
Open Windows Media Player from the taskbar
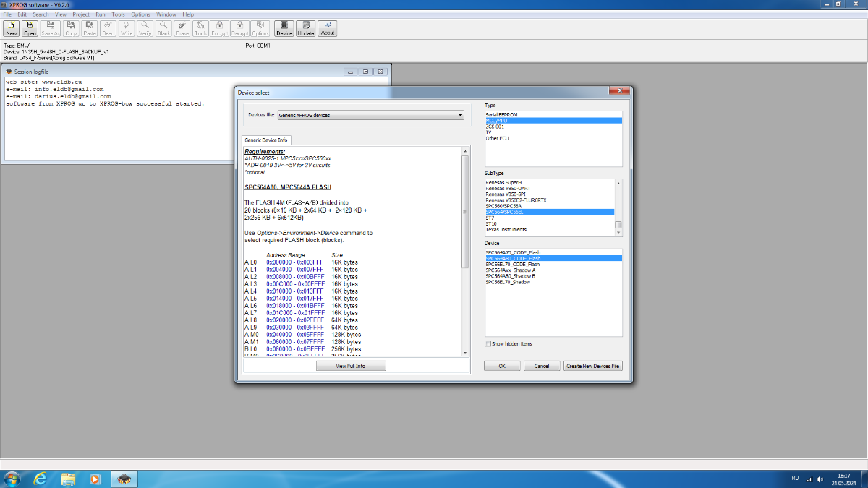click(x=95, y=479)
